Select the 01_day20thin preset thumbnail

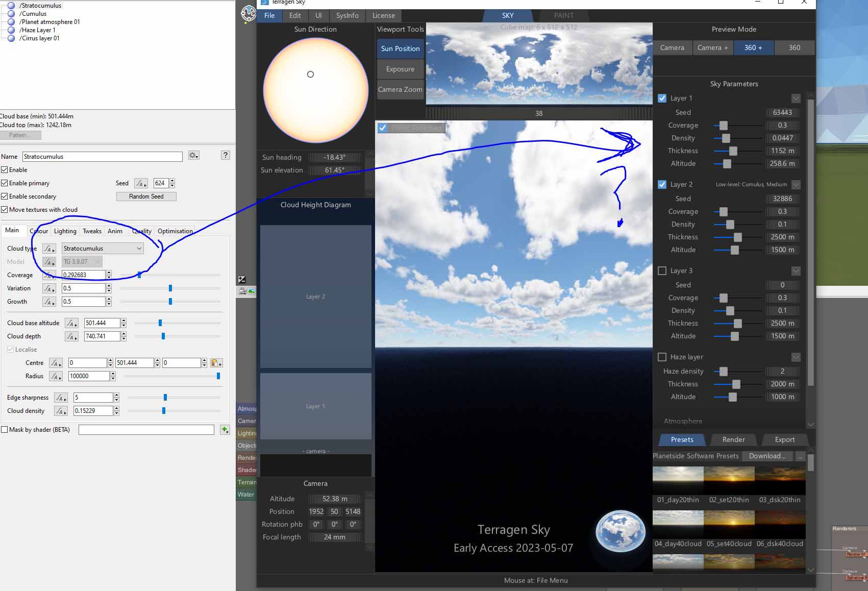(678, 480)
